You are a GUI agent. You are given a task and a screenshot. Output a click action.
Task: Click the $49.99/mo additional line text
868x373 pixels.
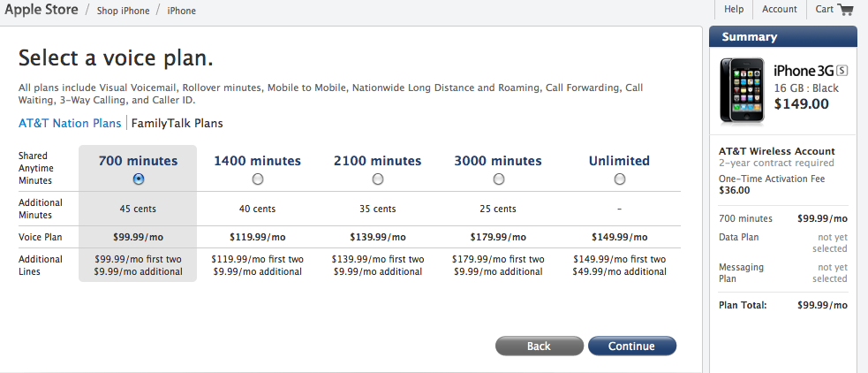[x=620, y=271]
